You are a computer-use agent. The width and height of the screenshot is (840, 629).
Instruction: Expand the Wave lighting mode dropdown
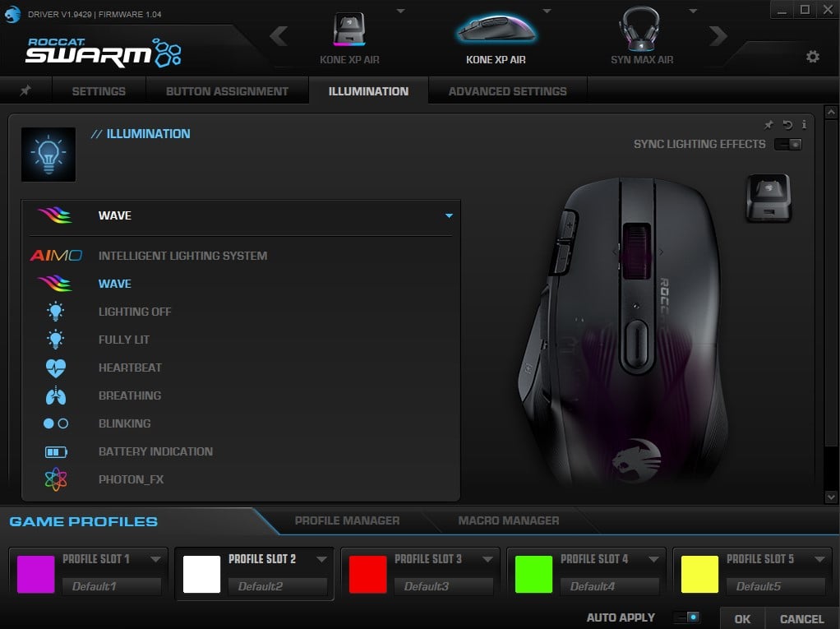[449, 215]
